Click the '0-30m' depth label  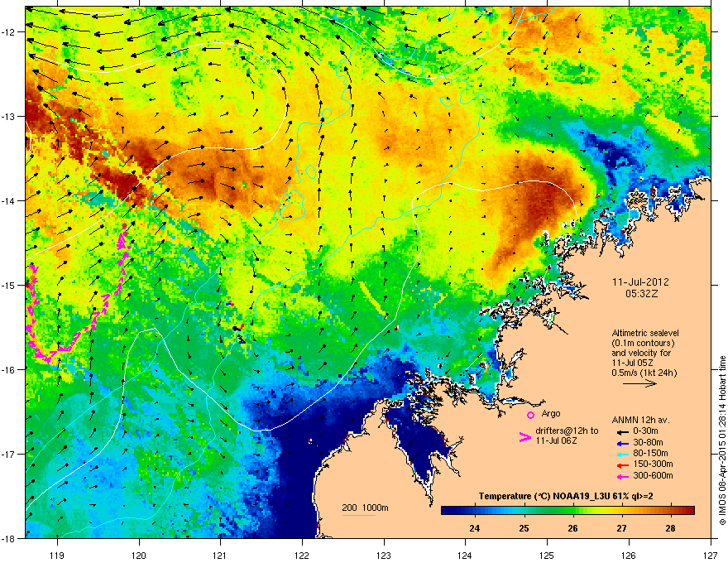(645, 431)
